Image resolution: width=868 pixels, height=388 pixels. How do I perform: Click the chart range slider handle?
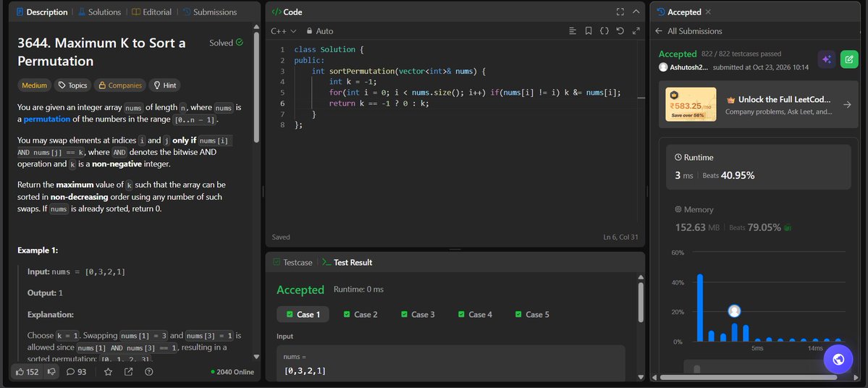(697, 369)
